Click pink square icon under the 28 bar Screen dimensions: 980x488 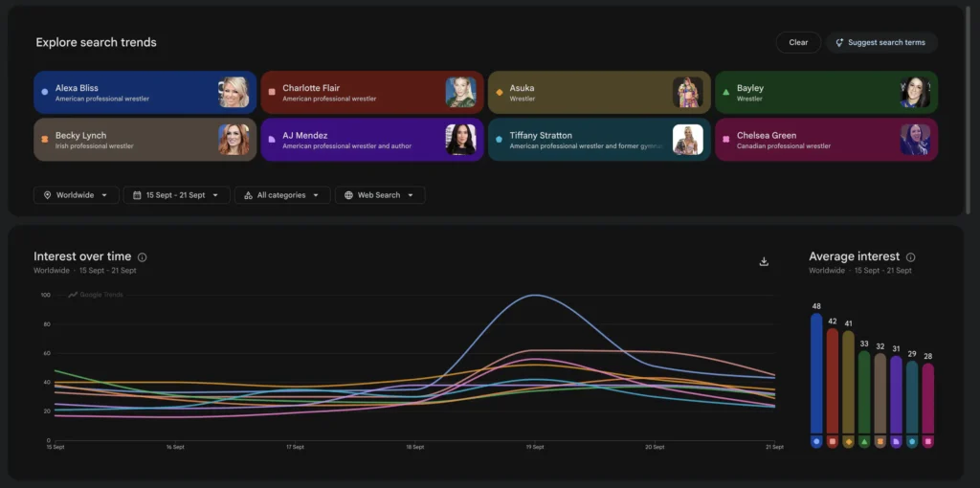928,442
